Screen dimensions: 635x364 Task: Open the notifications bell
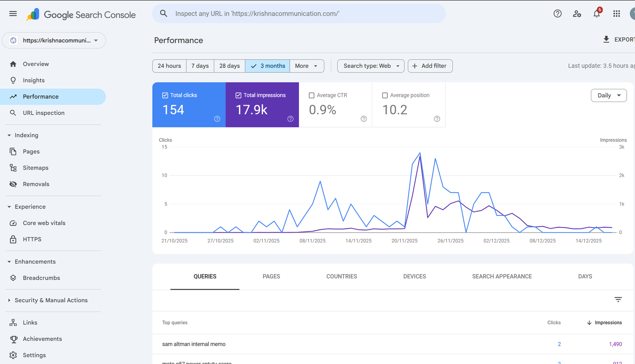[596, 14]
